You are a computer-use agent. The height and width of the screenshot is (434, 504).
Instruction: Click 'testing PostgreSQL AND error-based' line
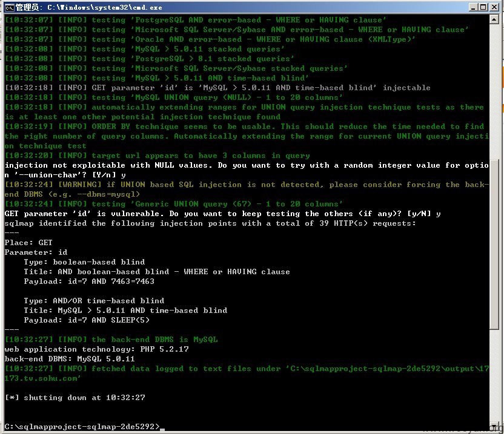pos(196,20)
